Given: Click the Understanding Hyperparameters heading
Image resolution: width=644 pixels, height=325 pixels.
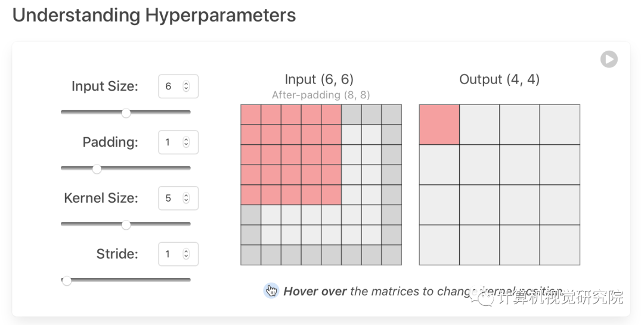Looking at the screenshot, I should coord(154,15).
